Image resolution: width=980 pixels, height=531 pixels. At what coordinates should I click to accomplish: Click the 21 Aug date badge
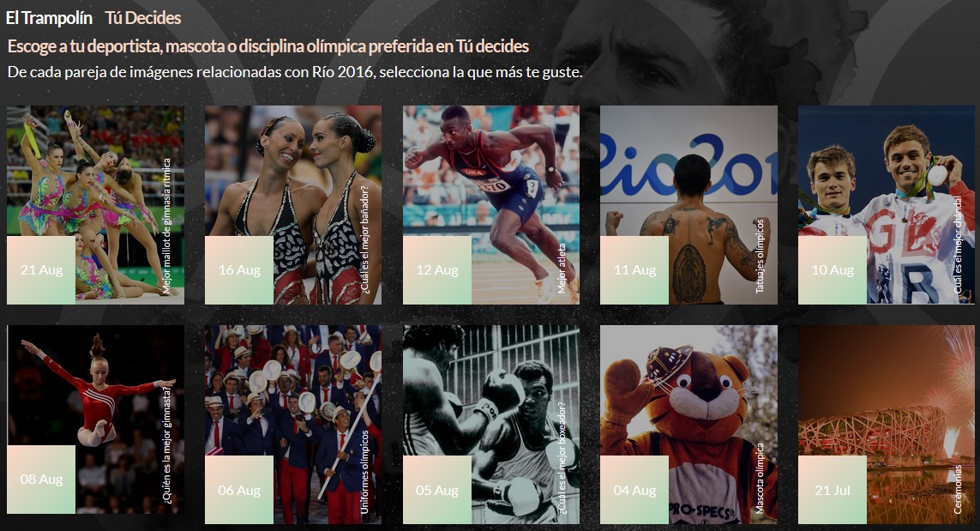click(41, 270)
